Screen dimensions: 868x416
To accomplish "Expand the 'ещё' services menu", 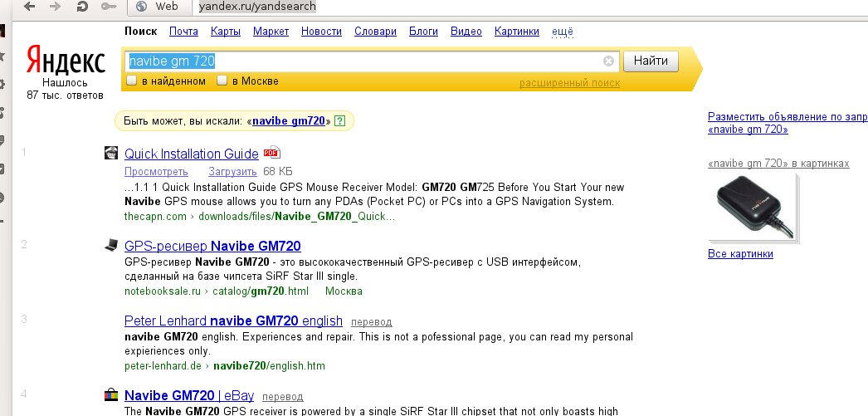I will pyautogui.click(x=563, y=32).
